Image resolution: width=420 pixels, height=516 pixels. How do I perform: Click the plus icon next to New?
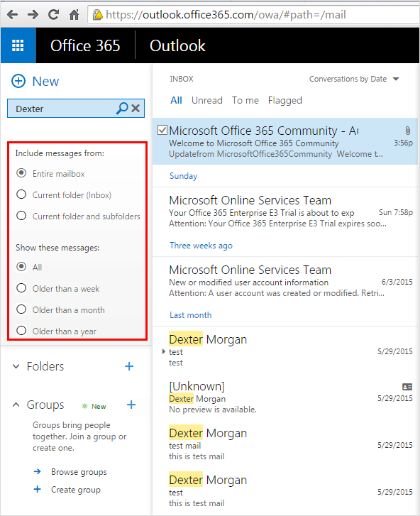18,81
